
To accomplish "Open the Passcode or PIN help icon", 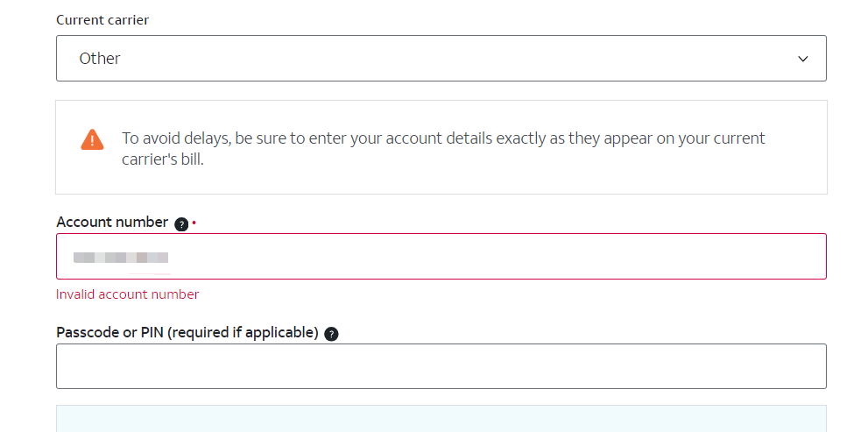I will click(331, 334).
